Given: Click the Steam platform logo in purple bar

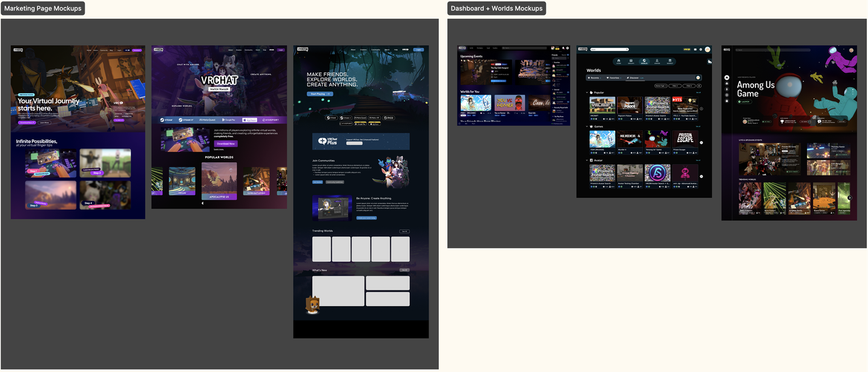Looking at the screenshot, I should [x=166, y=120].
